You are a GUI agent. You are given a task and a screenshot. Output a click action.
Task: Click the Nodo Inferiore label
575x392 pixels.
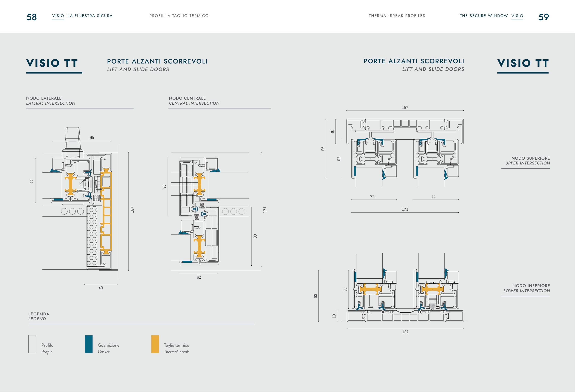point(531,286)
